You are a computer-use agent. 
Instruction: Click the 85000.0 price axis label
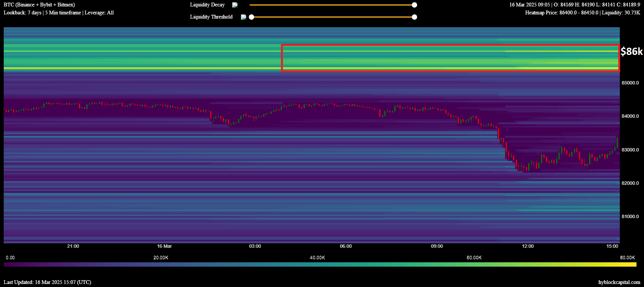tap(630, 83)
